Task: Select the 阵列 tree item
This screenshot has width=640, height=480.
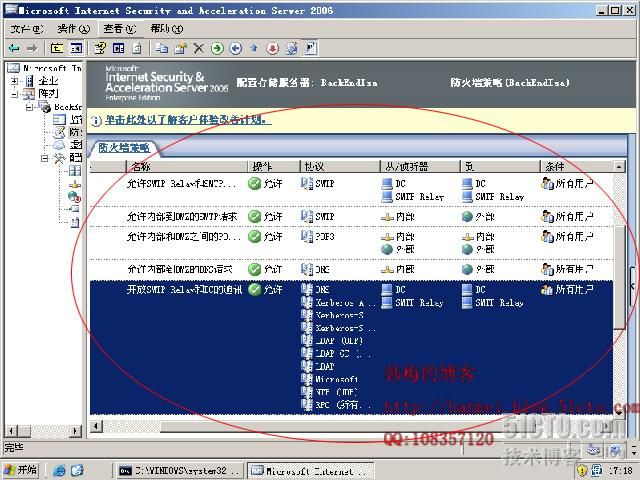Action: pos(48,94)
